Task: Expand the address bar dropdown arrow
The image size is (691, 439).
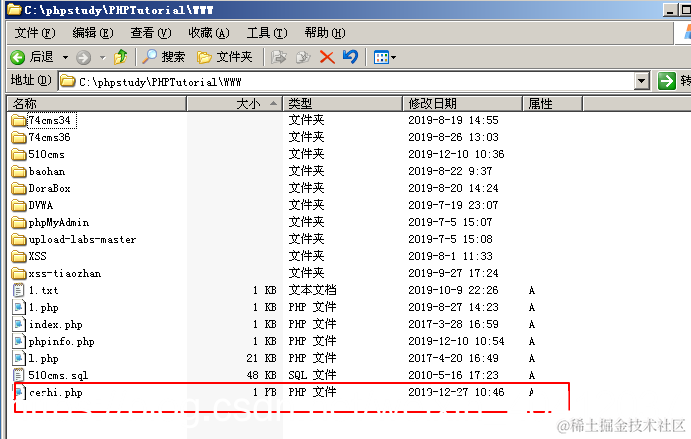Action: [x=642, y=82]
